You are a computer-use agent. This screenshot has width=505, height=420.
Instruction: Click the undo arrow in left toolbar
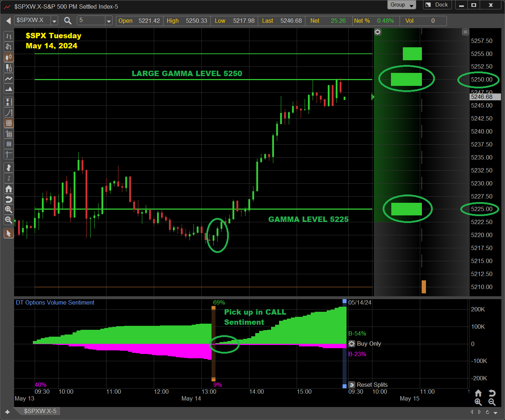click(9, 199)
